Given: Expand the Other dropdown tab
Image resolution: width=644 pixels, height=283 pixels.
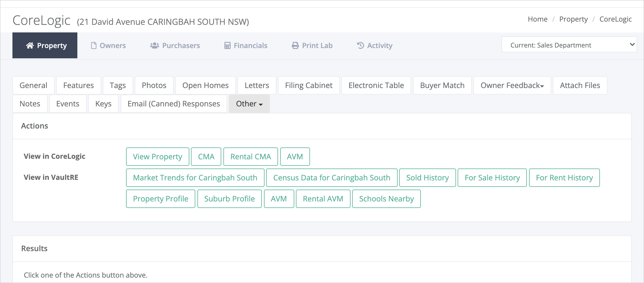Looking at the screenshot, I should point(249,104).
